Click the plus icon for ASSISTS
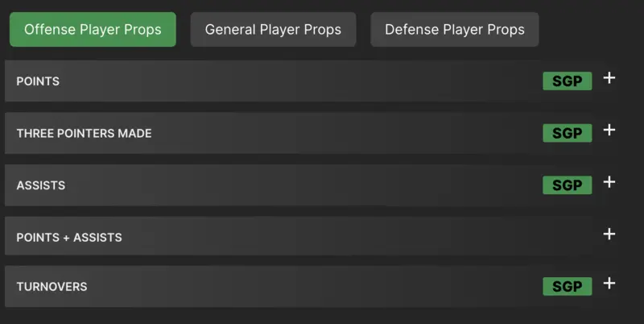This screenshot has width=644, height=324. click(x=609, y=182)
